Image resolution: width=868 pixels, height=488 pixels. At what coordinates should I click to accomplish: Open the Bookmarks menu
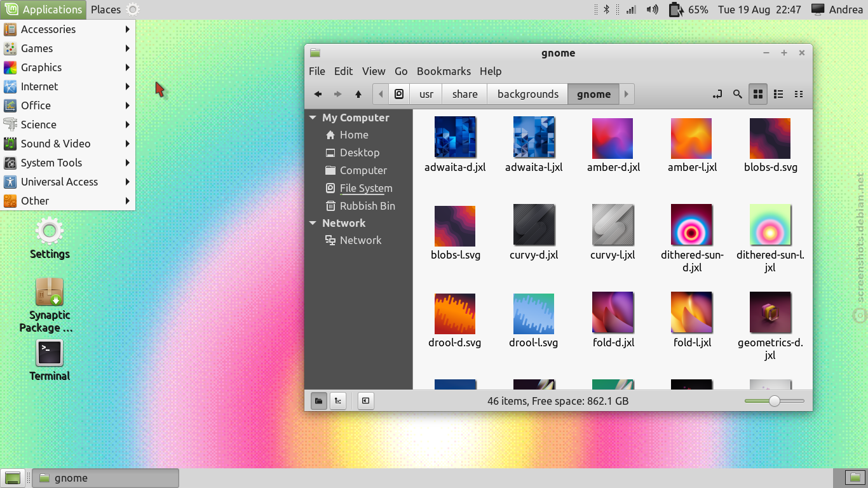[x=444, y=71]
